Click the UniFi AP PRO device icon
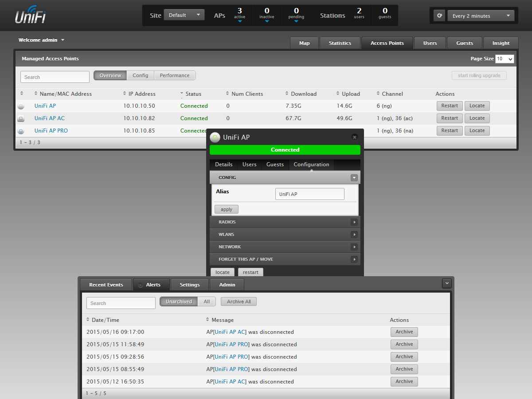The height and width of the screenshot is (399, 532). pos(21,131)
